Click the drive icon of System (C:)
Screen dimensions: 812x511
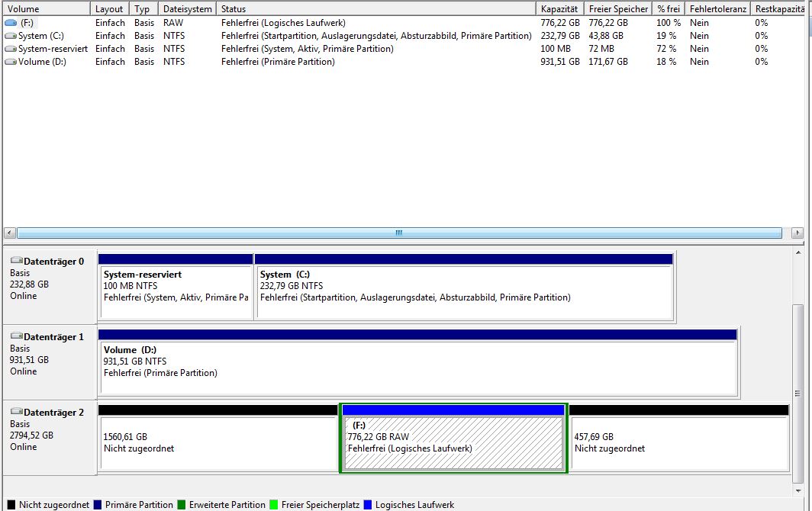(x=11, y=36)
